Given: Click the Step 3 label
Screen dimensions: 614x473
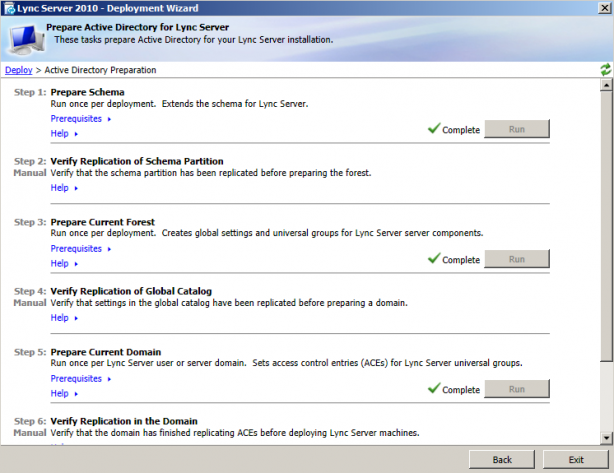Looking at the screenshot, I should point(30,222).
